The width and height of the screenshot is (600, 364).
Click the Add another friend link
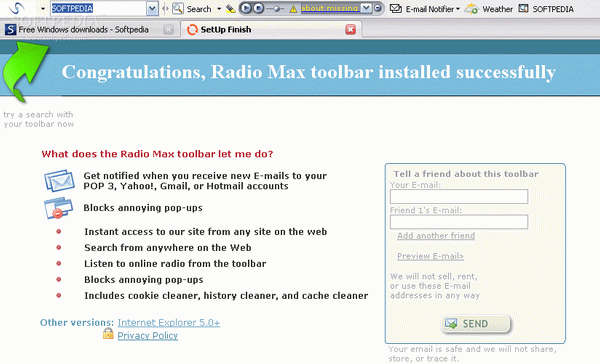coord(436,236)
